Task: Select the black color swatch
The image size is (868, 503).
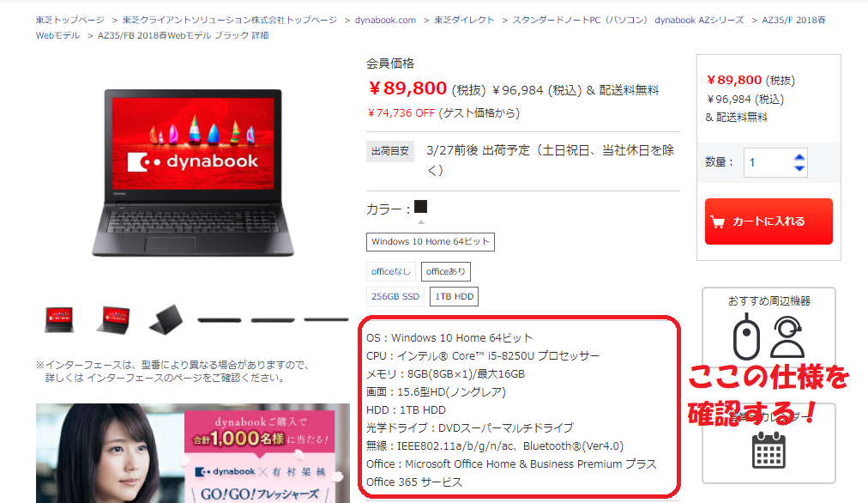Action: [421, 207]
